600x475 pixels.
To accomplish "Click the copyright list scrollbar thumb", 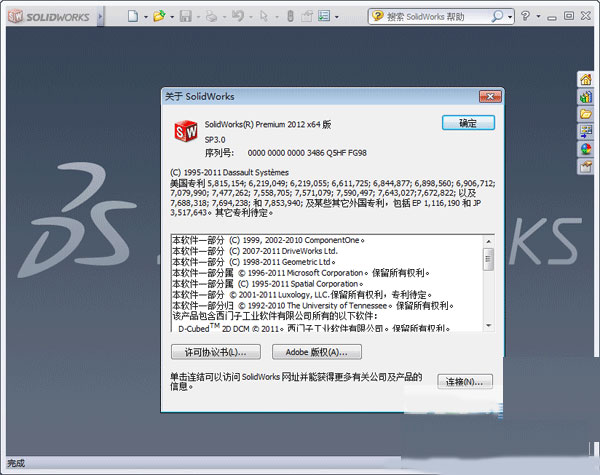I will pyautogui.click(x=489, y=259).
